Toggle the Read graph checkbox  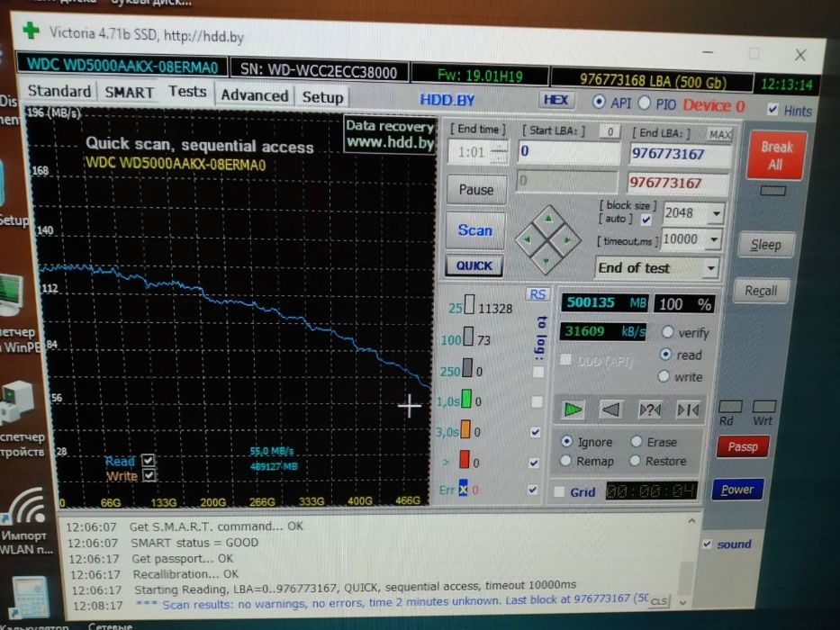148,460
